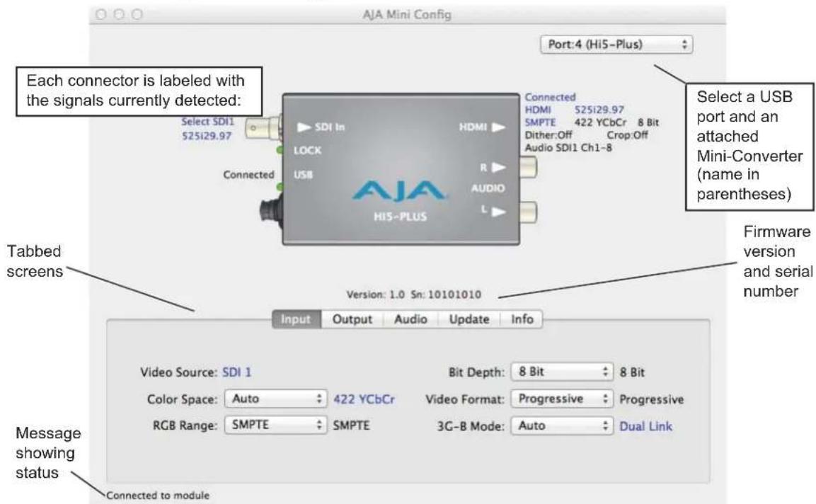Viewport: 816px width, 504px height.
Task: Click the audio L RCA connector
Action: click(528, 212)
